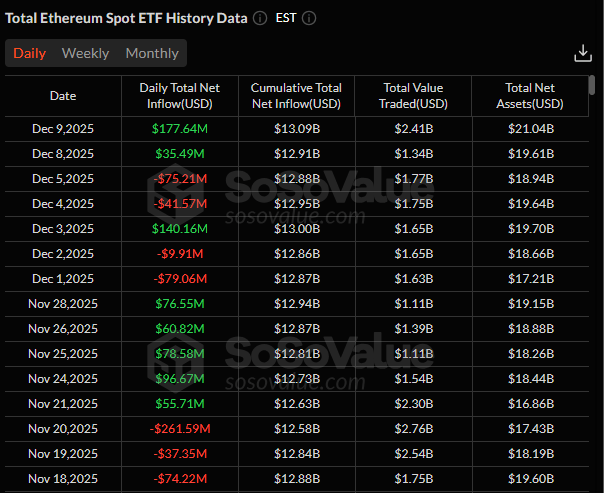Download the ETF history data
The height and width of the screenshot is (493, 604).
point(583,53)
